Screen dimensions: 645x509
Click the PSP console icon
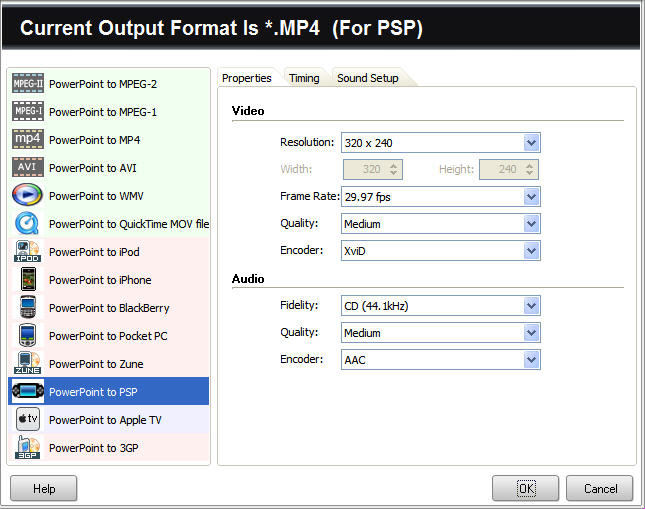pos(28,390)
